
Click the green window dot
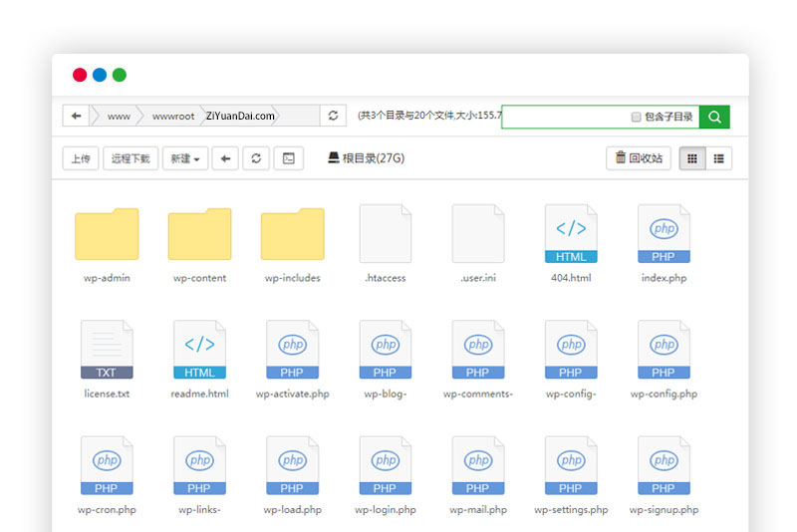[120, 75]
